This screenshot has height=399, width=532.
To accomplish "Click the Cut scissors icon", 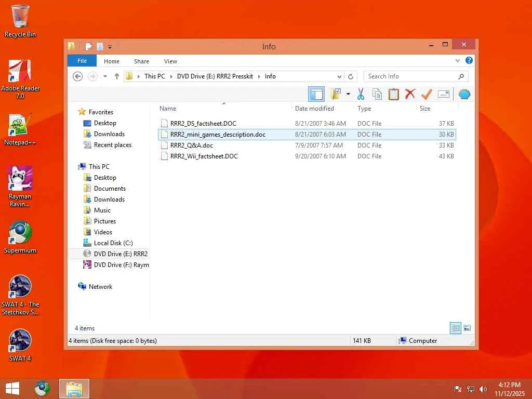I will [x=361, y=94].
